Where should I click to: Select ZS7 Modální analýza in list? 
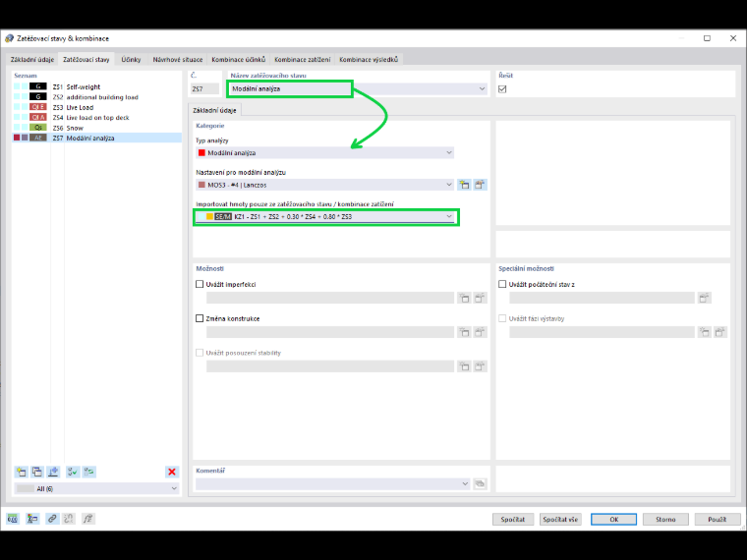(96, 139)
